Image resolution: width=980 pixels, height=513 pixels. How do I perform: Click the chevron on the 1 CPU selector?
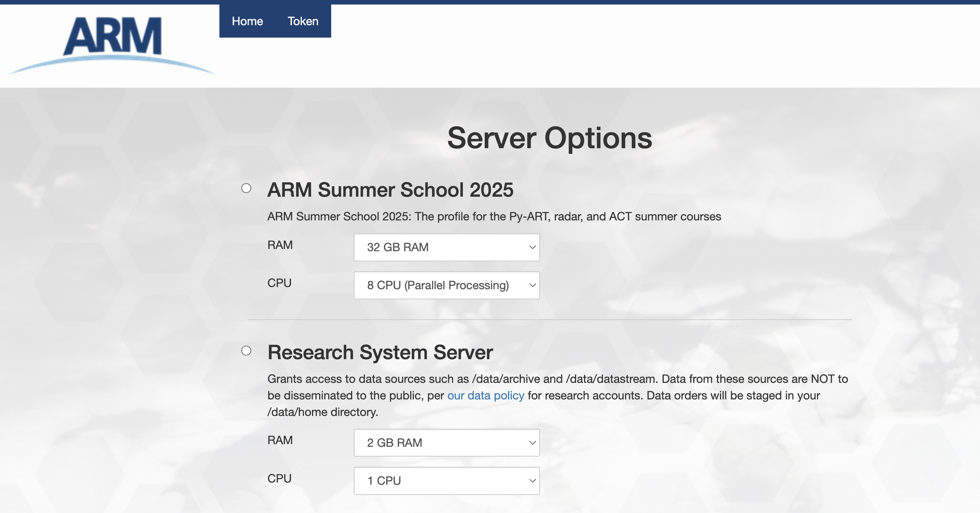coord(532,481)
